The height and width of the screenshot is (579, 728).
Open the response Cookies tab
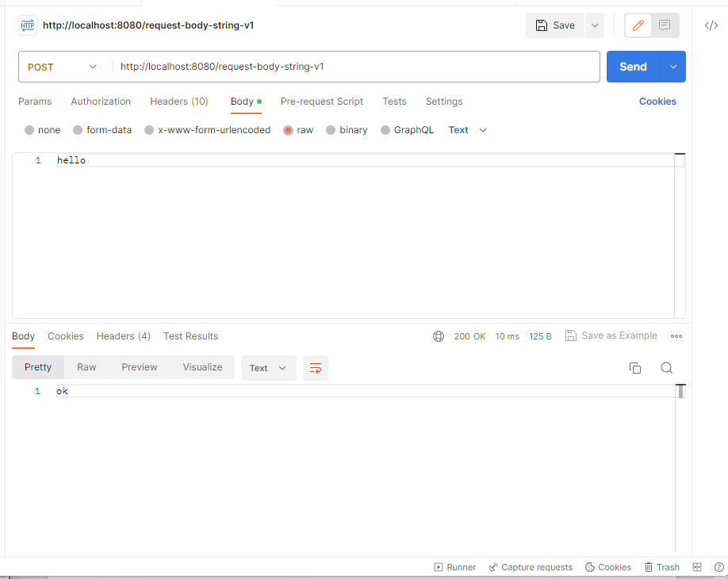coord(66,336)
